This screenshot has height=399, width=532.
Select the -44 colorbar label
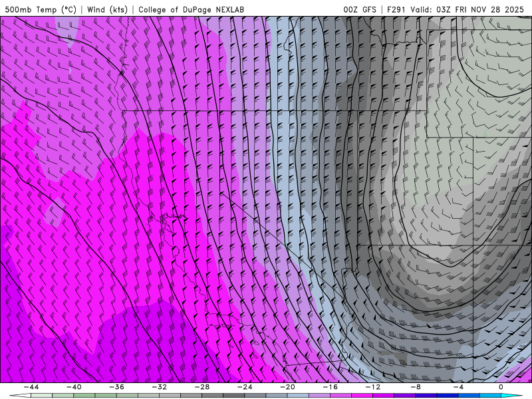point(31,387)
